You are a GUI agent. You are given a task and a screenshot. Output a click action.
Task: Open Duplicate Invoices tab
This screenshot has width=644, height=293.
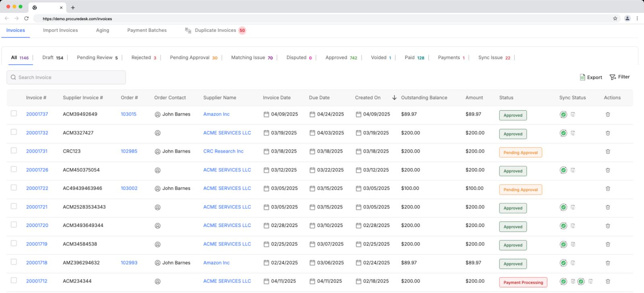pos(215,30)
